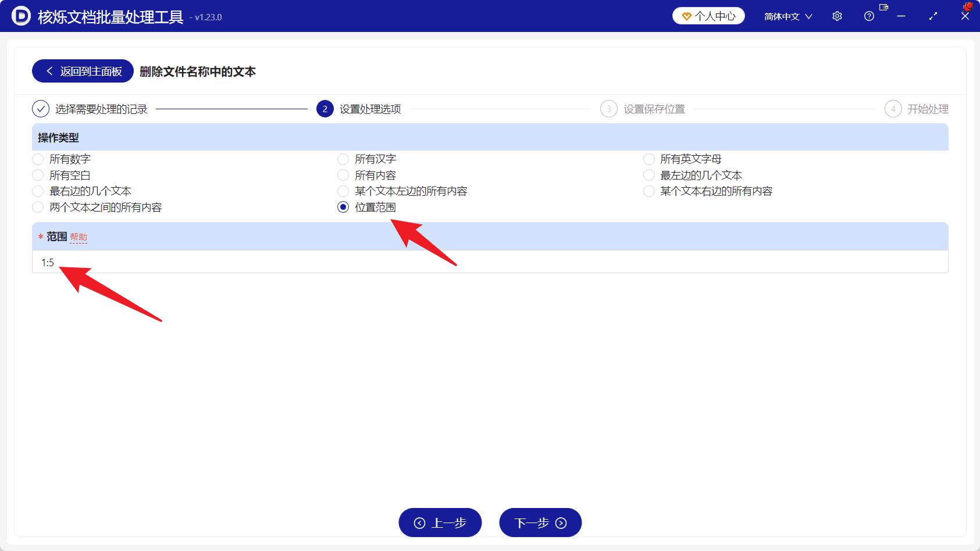The image size is (980, 551).
Task: Click the 操作类型 section header
Action: click(x=490, y=137)
